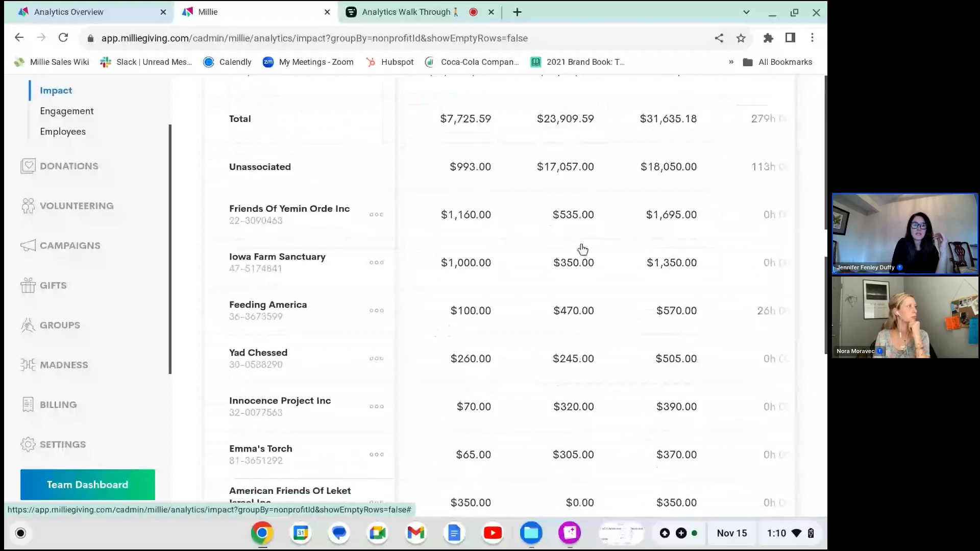980x551 pixels.
Task: Bookmark this page with the star icon
Action: 741,38
